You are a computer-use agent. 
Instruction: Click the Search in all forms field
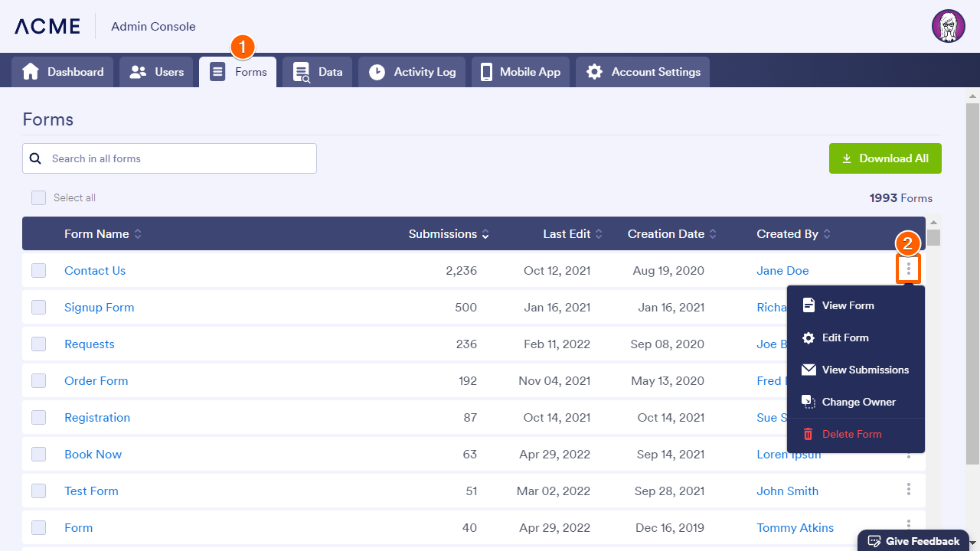(x=180, y=158)
